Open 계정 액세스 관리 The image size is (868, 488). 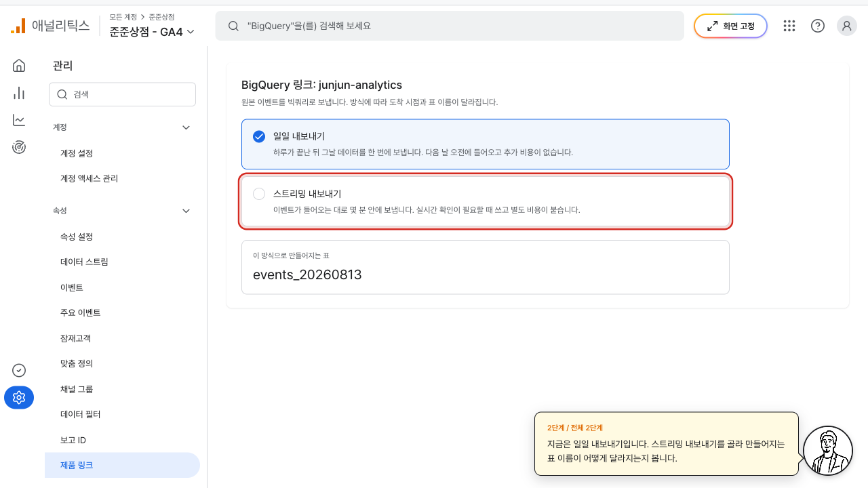tap(122, 178)
